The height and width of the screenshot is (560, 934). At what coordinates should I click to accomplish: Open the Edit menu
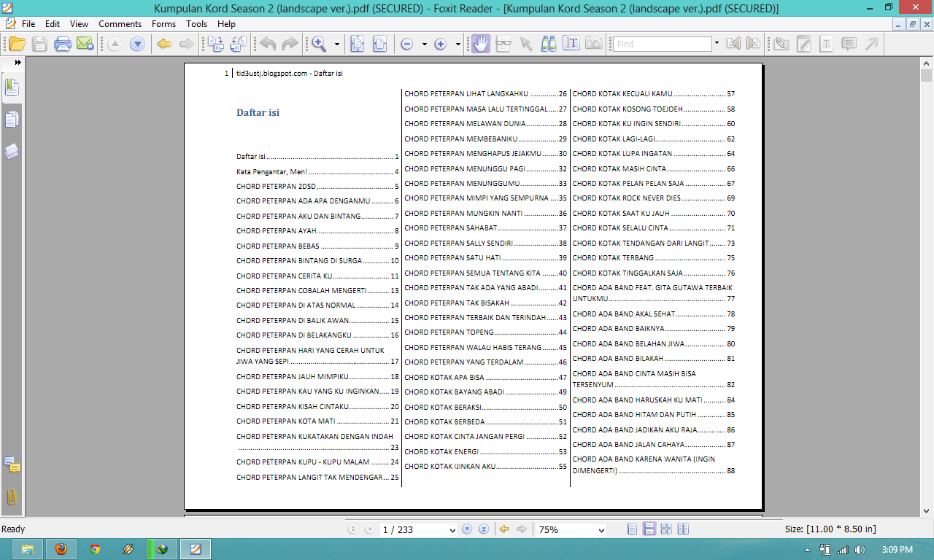point(53,24)
